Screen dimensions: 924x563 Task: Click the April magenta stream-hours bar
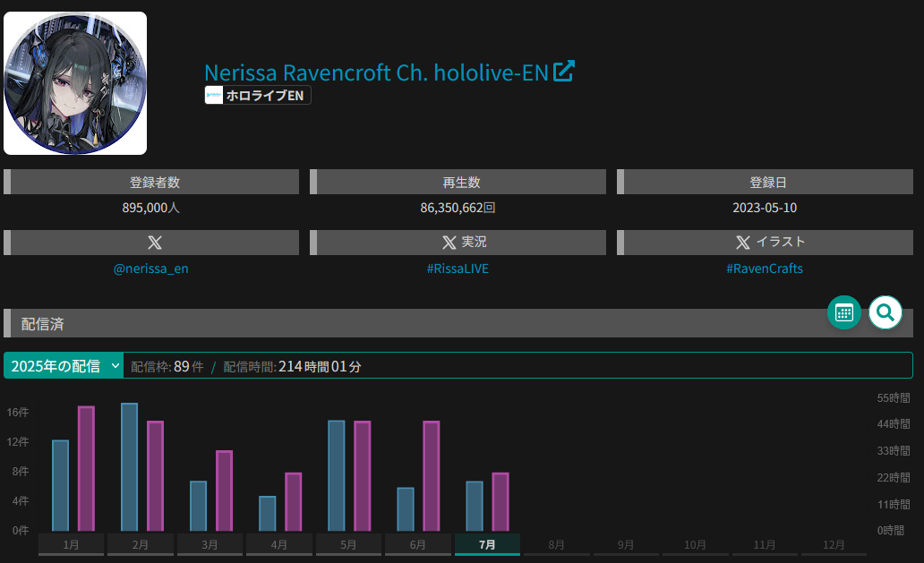(x=294, y=502)
